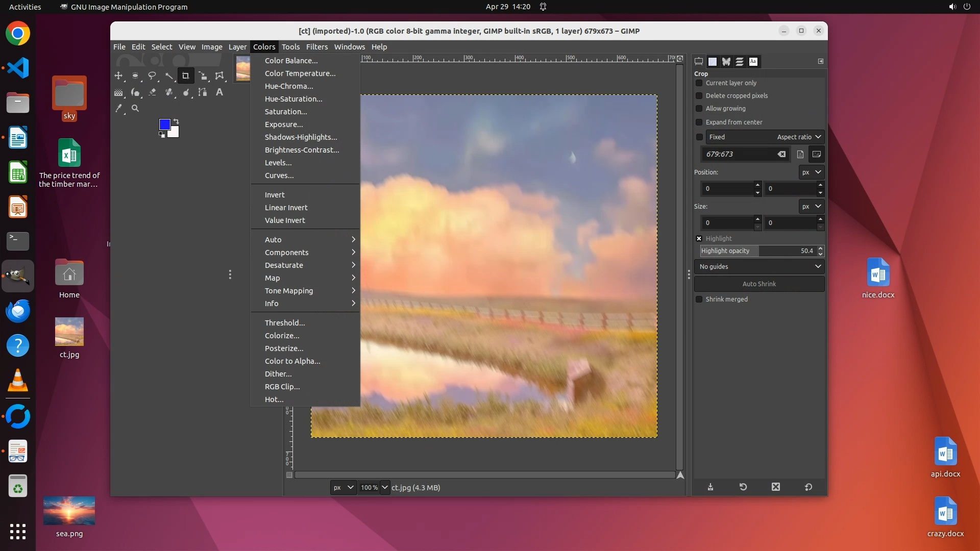Viewport: 980px width, 551px height.
Task: Select the Fuzzy Select magic wand tool
Action: 169,76
